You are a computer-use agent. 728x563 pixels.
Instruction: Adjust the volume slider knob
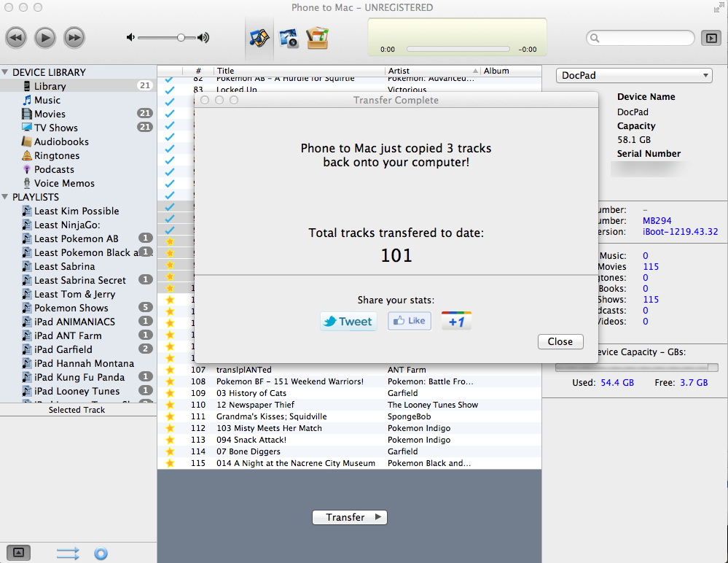tap(181, 37)
